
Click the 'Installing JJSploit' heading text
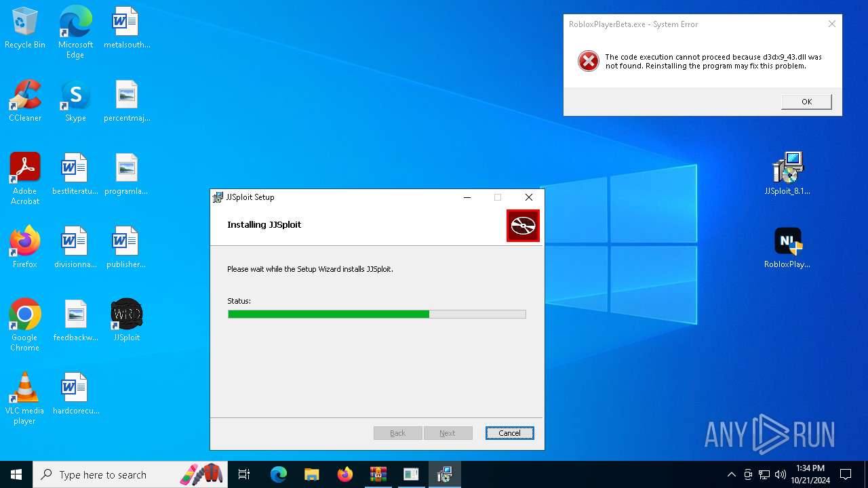264,224
